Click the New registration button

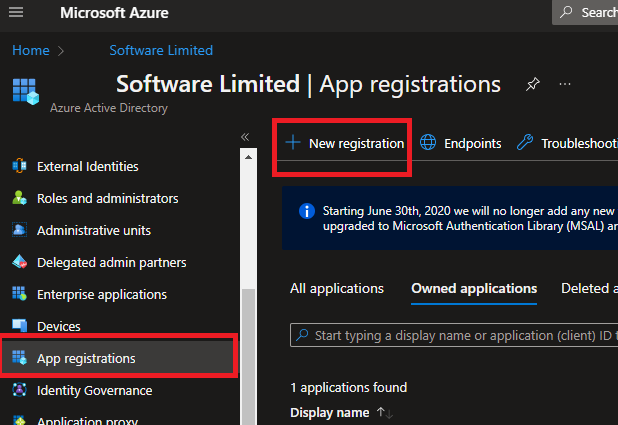(x=345, y=143)
